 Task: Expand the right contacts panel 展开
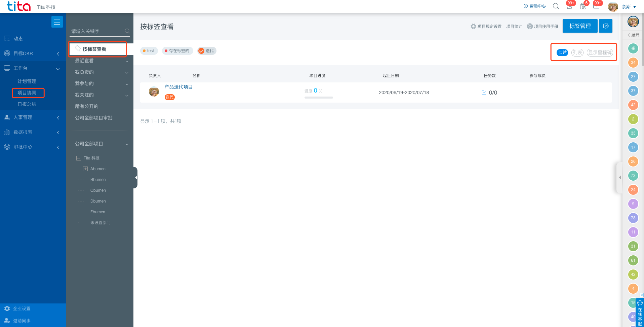click(633, 35)
